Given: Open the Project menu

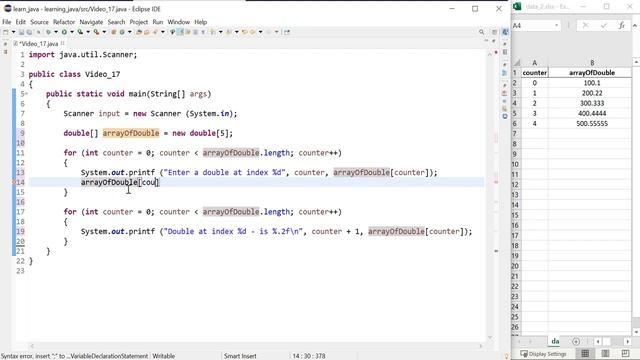Looking at the screenshot, I should pos(139,22).
